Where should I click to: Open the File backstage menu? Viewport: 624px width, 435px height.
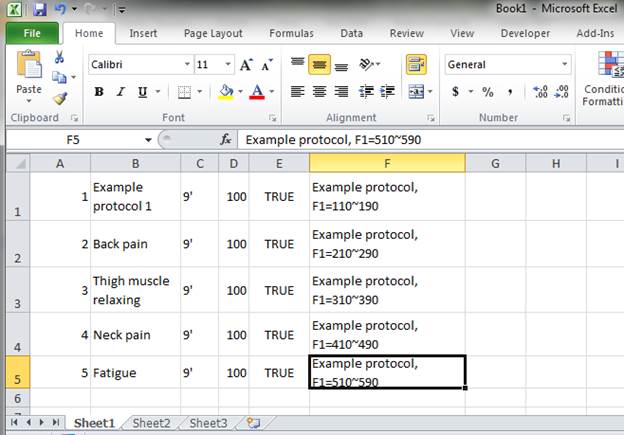[x=32, y=33]
